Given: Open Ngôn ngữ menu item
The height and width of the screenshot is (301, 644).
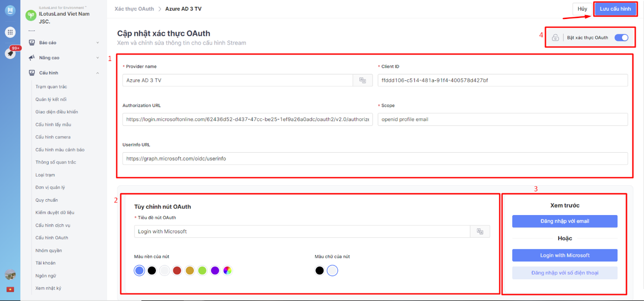Looking at the screenshot, I should point(45,276).
